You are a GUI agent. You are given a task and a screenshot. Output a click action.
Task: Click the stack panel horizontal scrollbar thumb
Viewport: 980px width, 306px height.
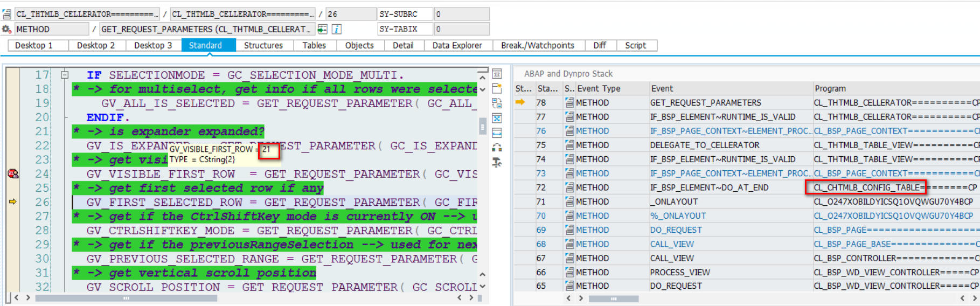613,298
